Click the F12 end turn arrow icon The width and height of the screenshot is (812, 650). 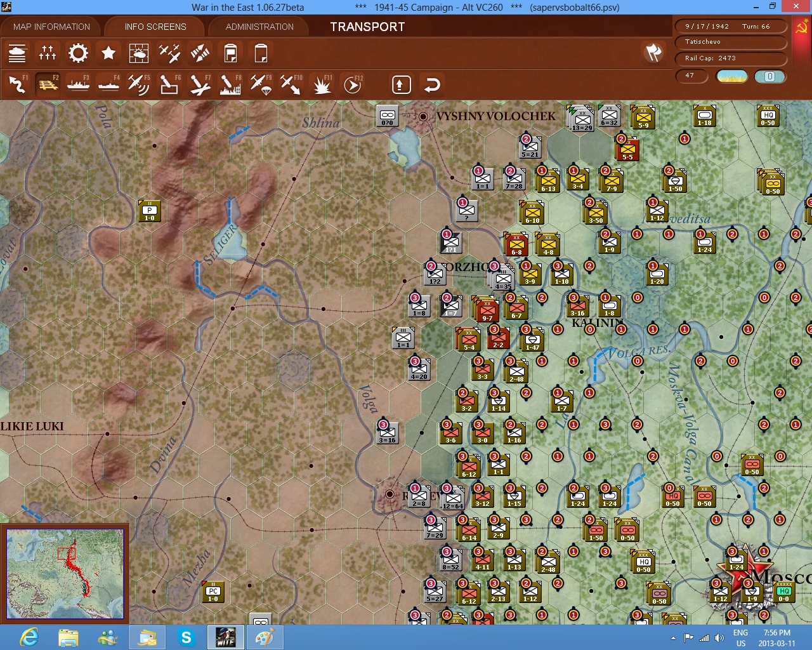[352, 84]
